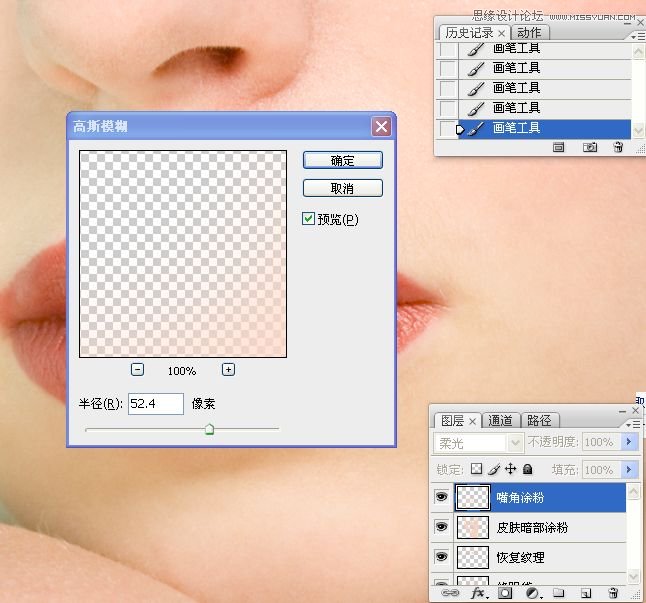The width and height of the screenshot is (646, 603).
Task: Toggle the 预览(P) preview checkbox
Action: pyautogui.click(x=308, y=219)
